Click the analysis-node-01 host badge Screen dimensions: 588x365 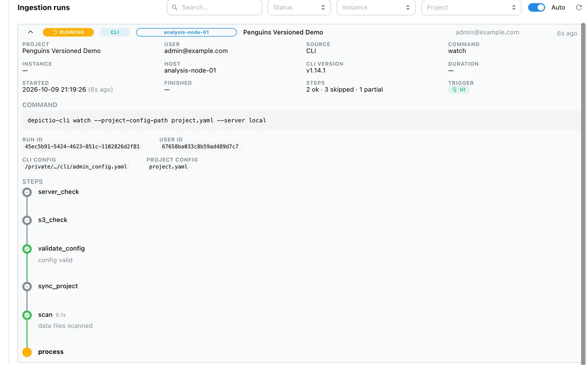point(186,32)
